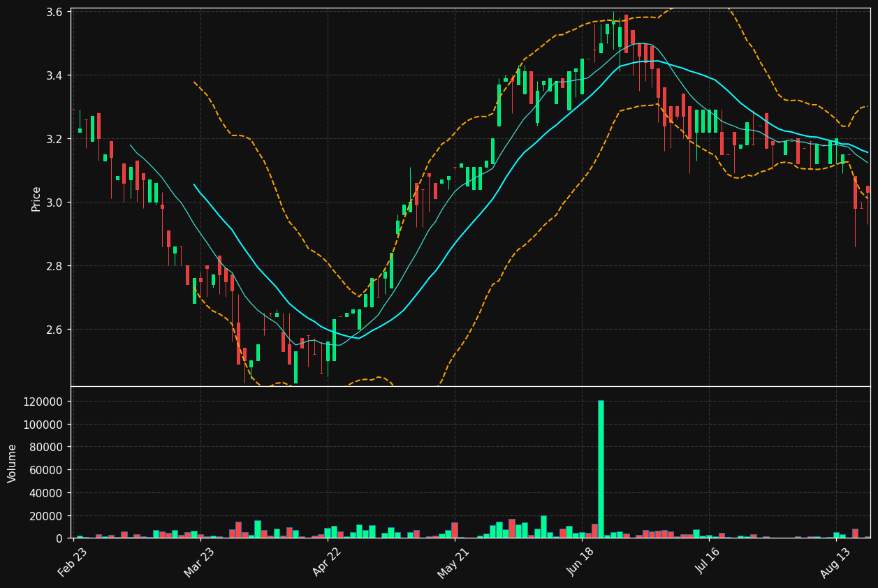Click the tallest green volume spike bar
Screen dimensions: 878x588
(601, 469)
